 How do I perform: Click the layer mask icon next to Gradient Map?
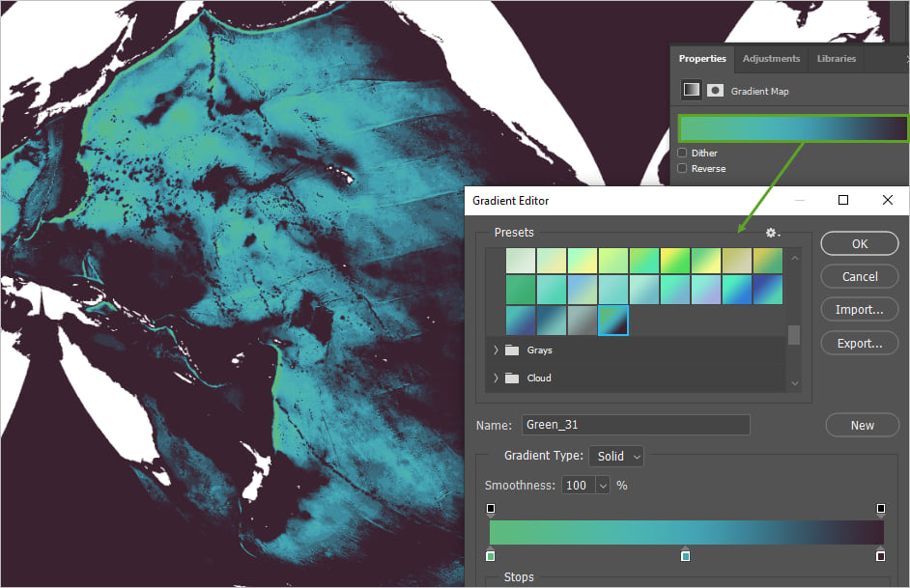coord(714,89)
